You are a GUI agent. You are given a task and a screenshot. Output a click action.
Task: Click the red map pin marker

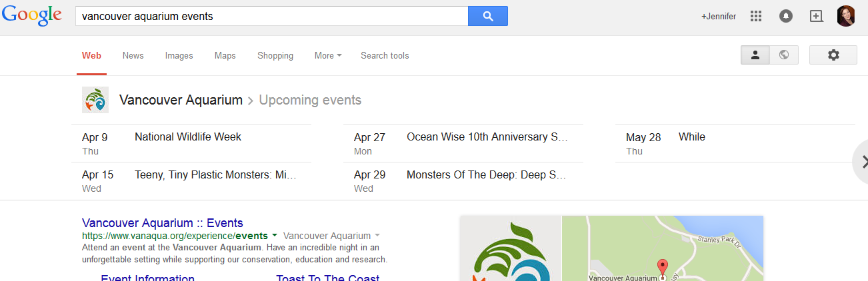(662, 268)
